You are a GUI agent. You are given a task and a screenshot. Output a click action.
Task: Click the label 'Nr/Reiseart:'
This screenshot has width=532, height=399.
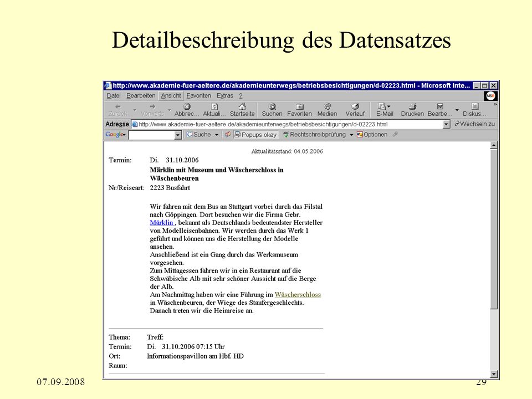[126, 188]
